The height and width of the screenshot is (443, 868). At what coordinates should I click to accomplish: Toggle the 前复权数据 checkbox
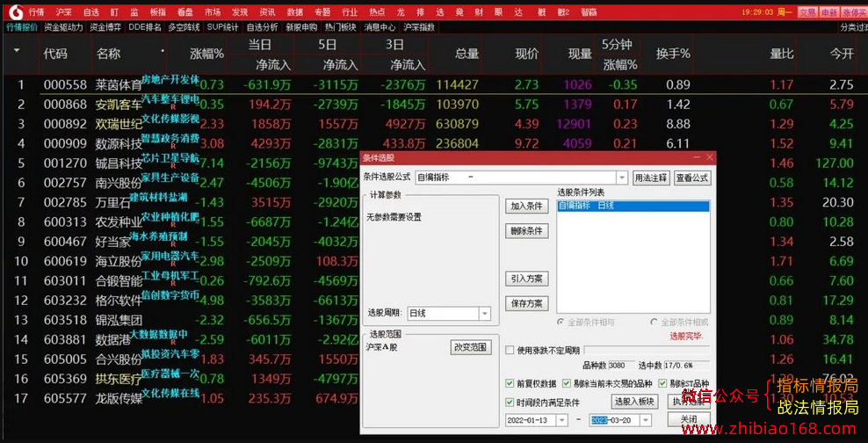point(510,383)
